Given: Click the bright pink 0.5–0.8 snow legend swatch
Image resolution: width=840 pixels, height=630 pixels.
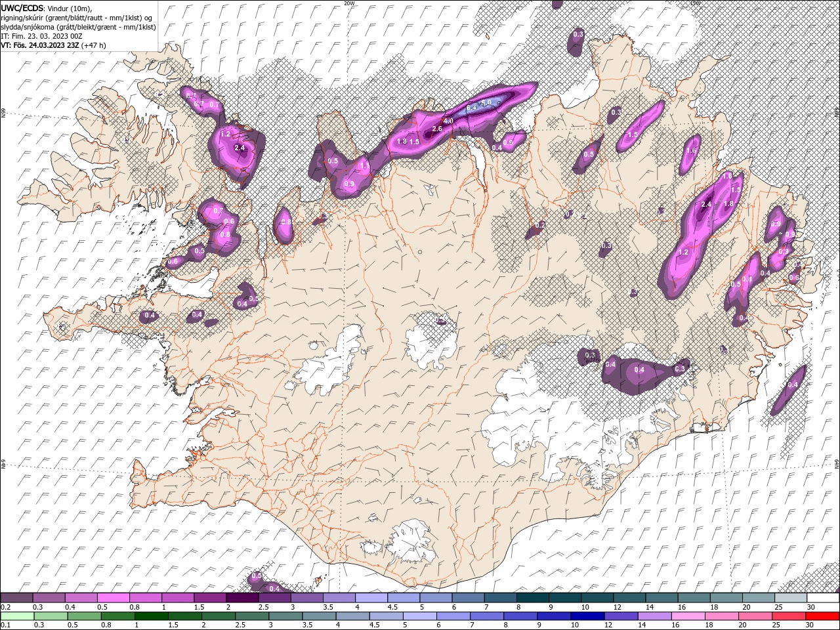Looking at the screenshot, I should tap(114, 598).
